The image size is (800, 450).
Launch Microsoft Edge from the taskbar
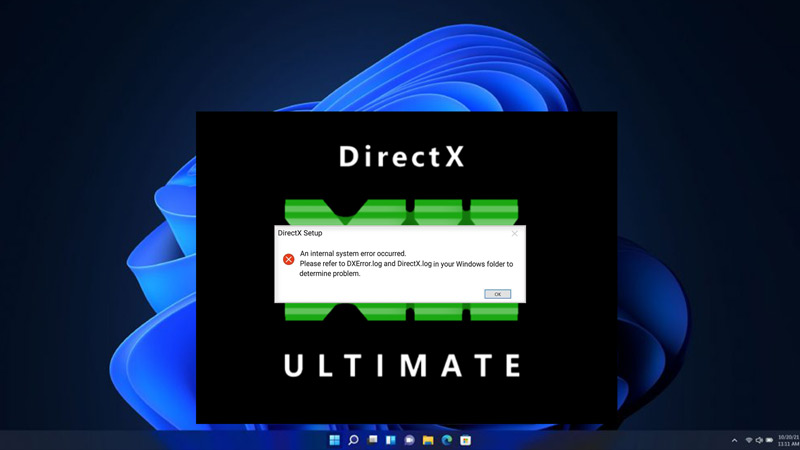(446, 440)
